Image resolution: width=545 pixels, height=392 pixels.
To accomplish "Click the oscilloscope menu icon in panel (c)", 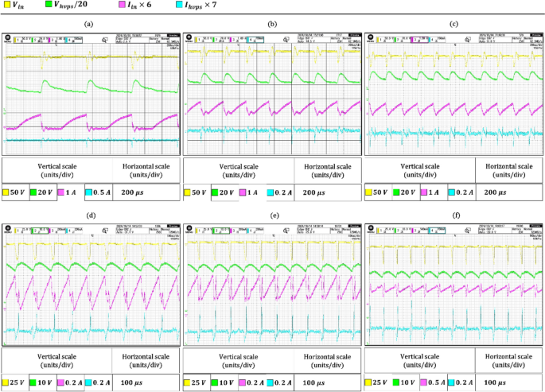I will [371, 38].
